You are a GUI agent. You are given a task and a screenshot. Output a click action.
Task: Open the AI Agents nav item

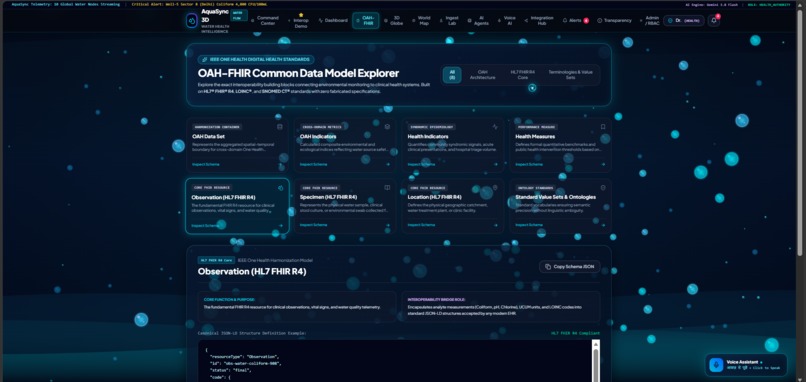pyautogui.click(x=479, y=21)
